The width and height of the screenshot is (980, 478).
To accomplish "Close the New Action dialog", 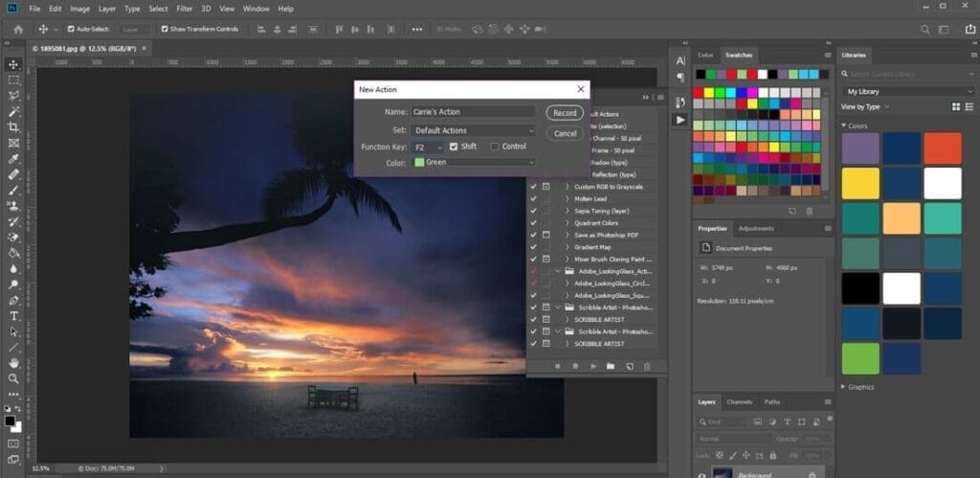I will pyautogui.click(x=581, y=89).
